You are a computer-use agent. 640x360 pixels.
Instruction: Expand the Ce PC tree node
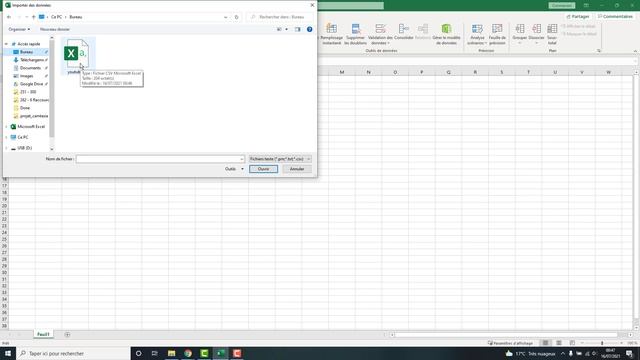point(6,138)
